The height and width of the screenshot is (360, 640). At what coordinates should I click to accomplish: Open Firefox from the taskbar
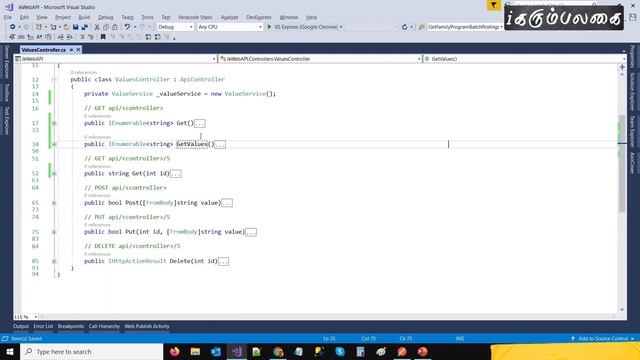(174, 352)
